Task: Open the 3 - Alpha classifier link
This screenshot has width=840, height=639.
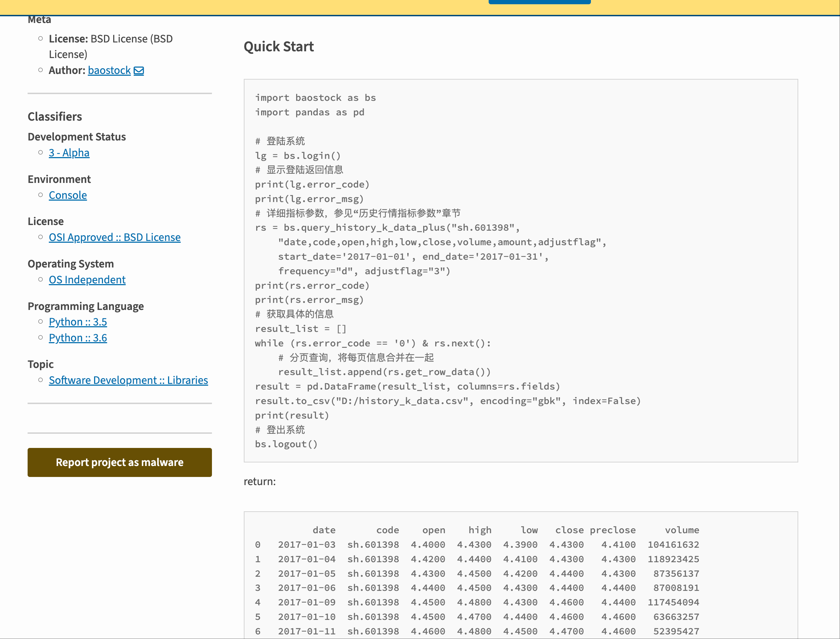Action: click(69, 153)
